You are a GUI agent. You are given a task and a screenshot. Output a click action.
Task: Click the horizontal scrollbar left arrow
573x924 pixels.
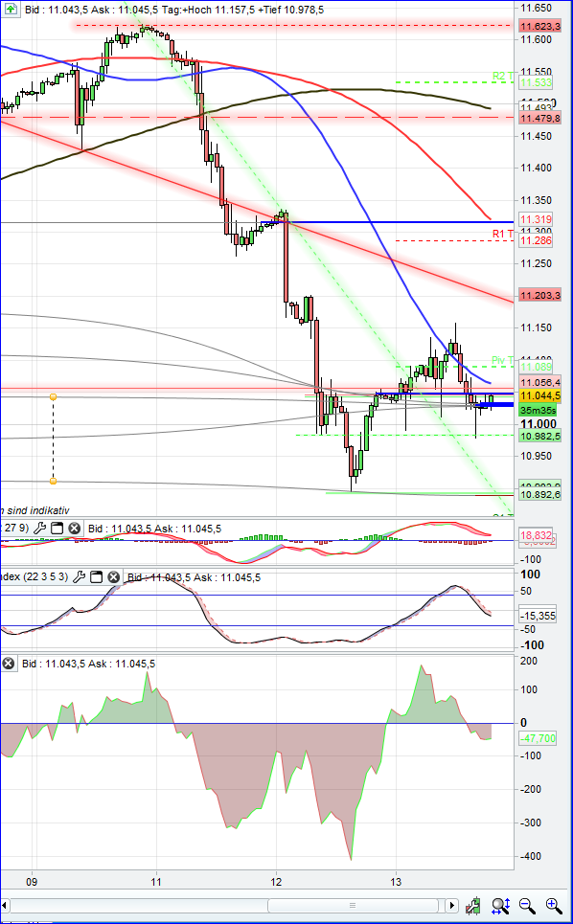pos(7,905)
